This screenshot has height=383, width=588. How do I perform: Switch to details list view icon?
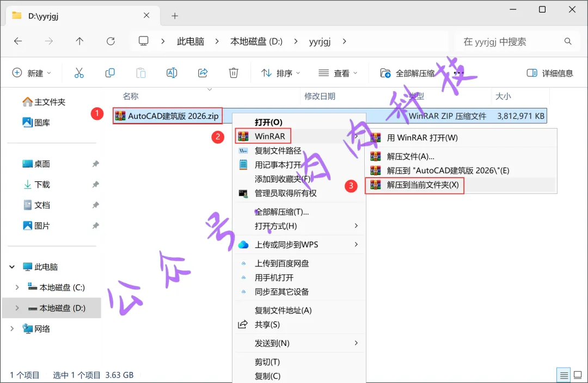point(563,375)
